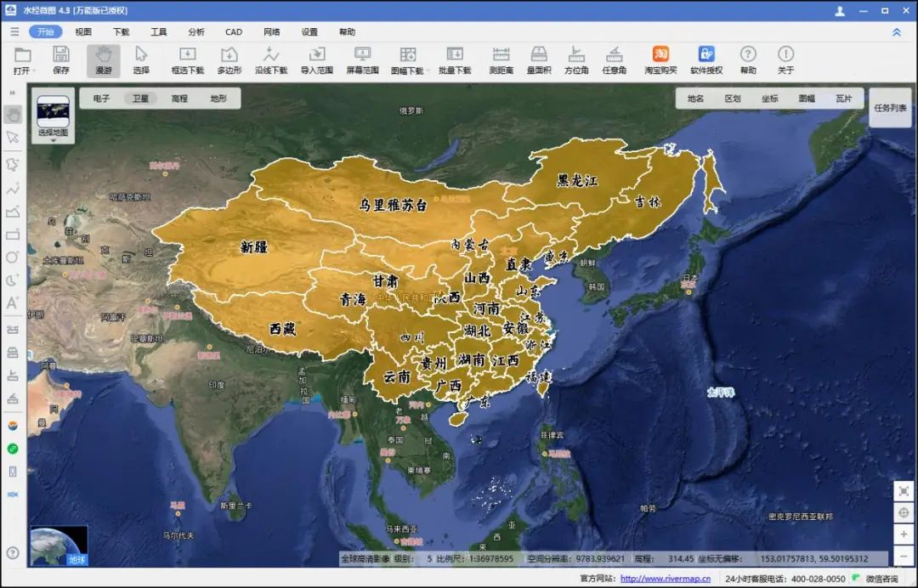Pick the 方位角 azimuth tool
The height and width of the screenshot is (588, 918).
pos(576,61)
